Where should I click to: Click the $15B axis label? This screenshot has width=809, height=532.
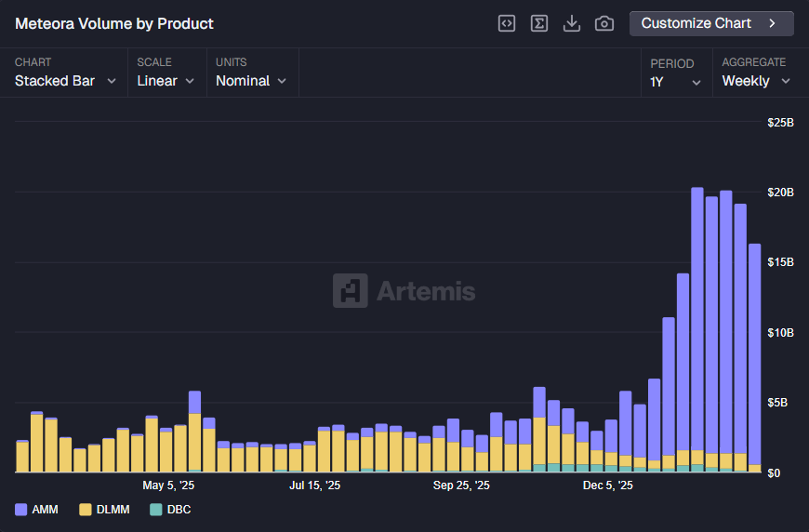[x=780, y=262]
